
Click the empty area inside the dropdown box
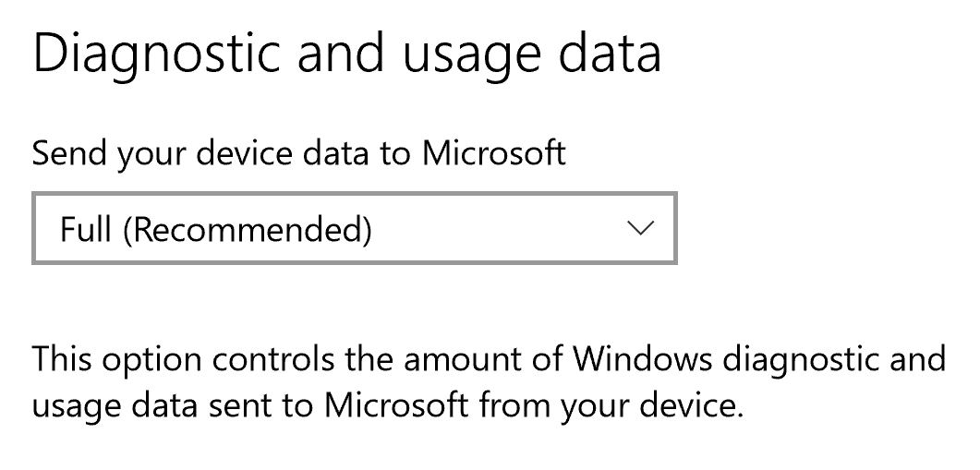point(499,228)
